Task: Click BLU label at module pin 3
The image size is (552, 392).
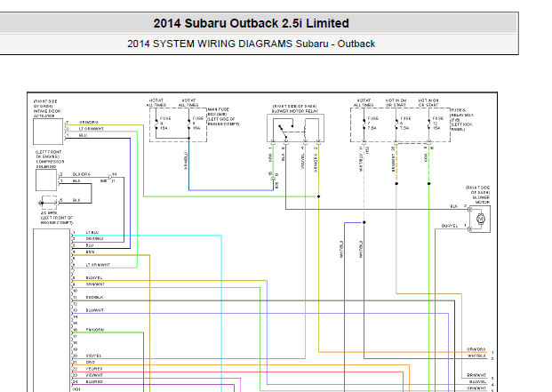Action: [90, 245]
